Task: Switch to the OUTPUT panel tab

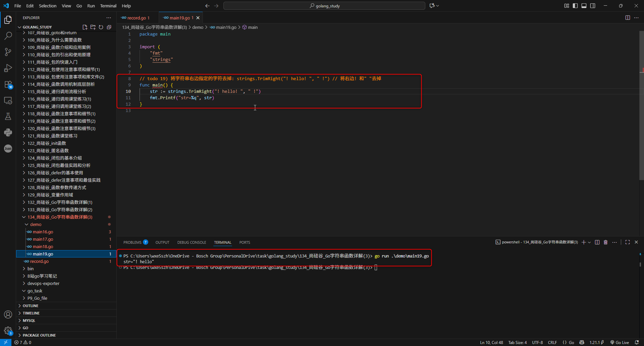Action: [x=162, y=242]
